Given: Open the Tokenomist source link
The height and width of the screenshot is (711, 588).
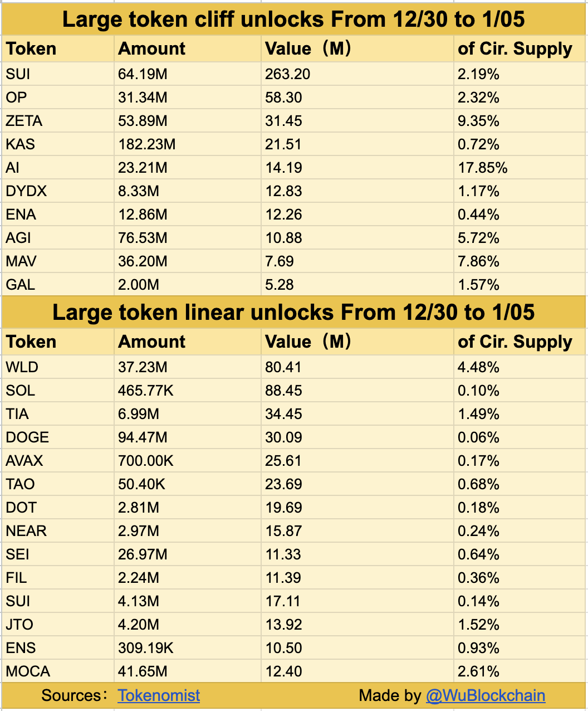Looking at the screenshot, I should point(159,695).
